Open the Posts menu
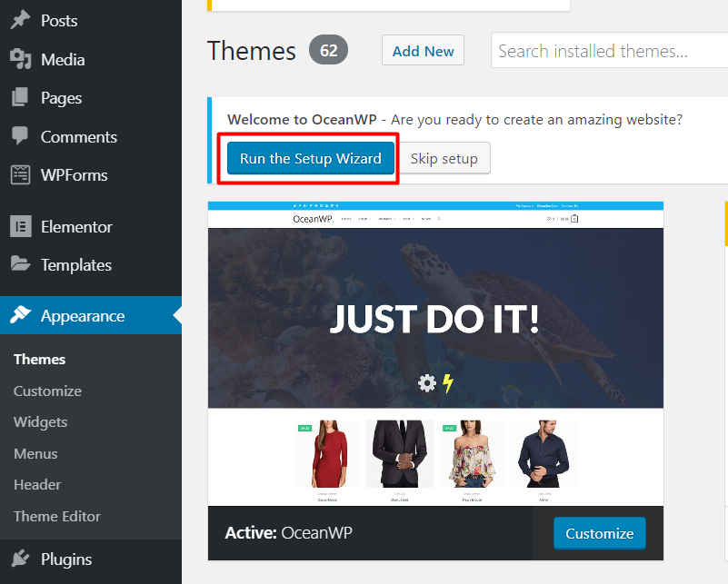The width and height of the screenshot is (728, 584). 91,20
